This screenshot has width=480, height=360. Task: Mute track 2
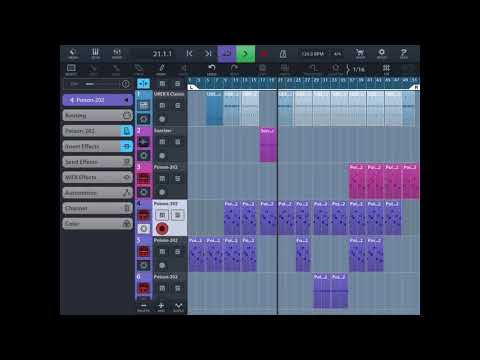pos(162,142)
